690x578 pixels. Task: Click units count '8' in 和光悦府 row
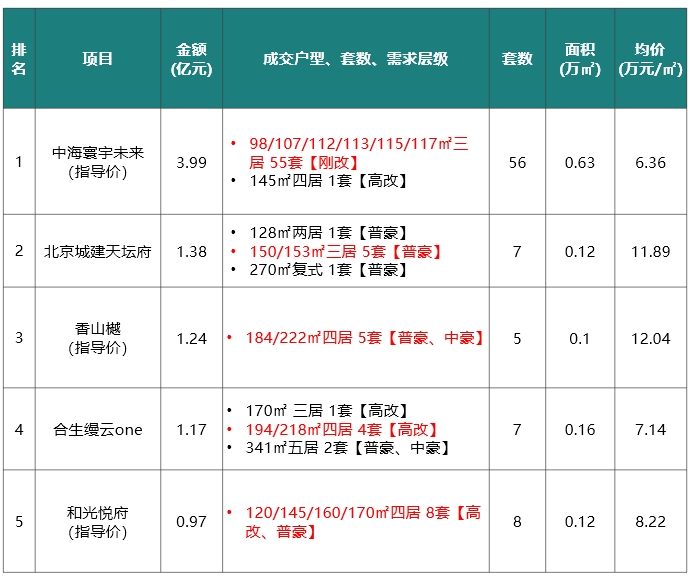click(517, 522)
